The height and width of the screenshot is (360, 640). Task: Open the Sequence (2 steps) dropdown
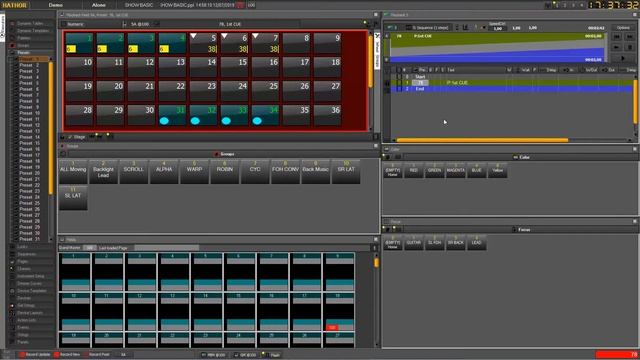[x=430, y=27]
